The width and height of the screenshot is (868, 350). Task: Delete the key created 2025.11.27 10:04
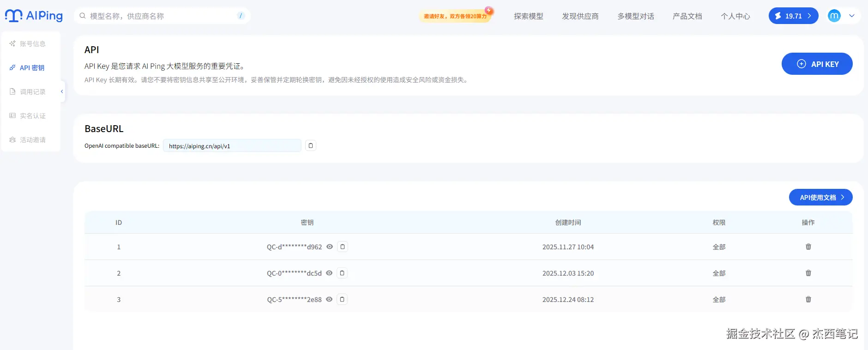[808, 247]
